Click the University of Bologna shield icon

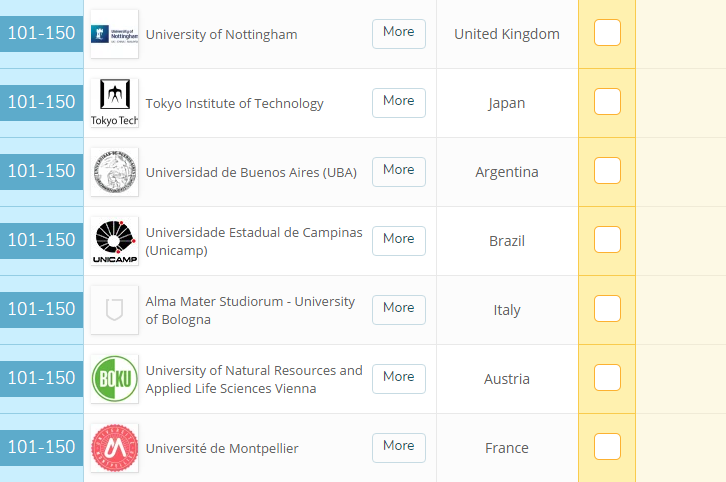point(114,310)
